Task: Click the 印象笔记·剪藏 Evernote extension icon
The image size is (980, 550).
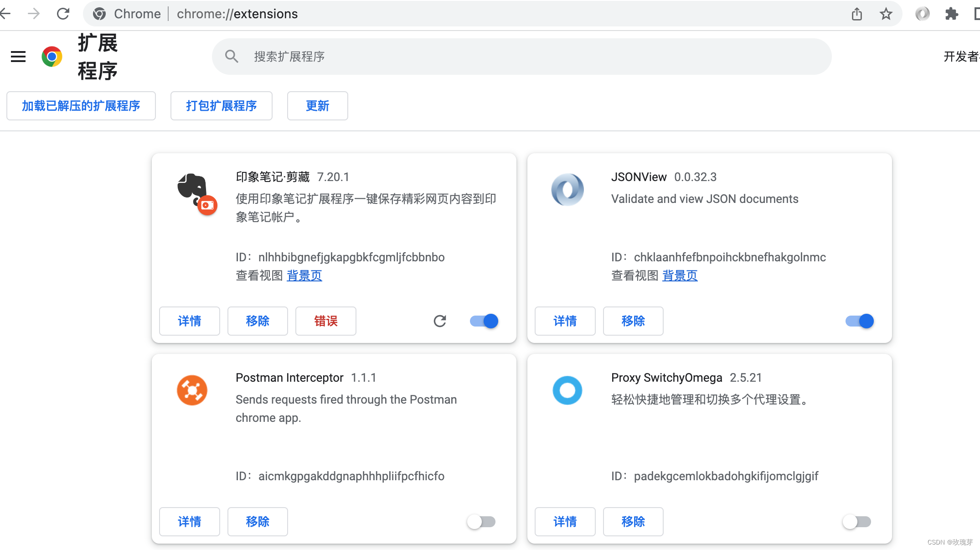Action: pyautogui.click(x=195, y=192)
